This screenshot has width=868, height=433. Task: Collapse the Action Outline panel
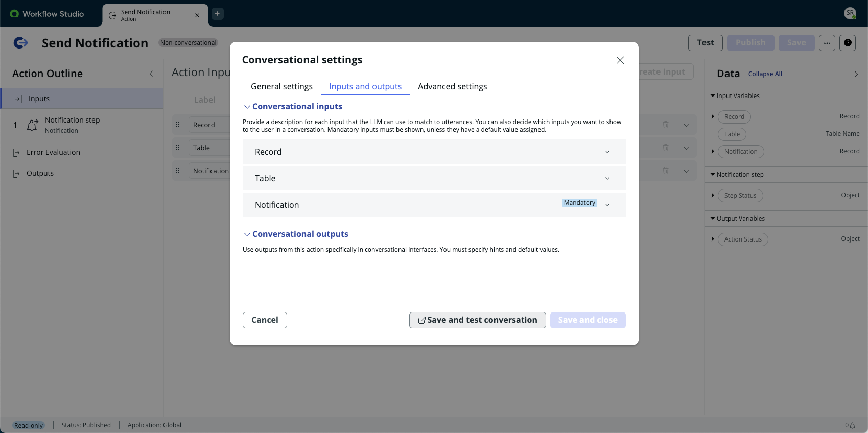tap(151, 74)
